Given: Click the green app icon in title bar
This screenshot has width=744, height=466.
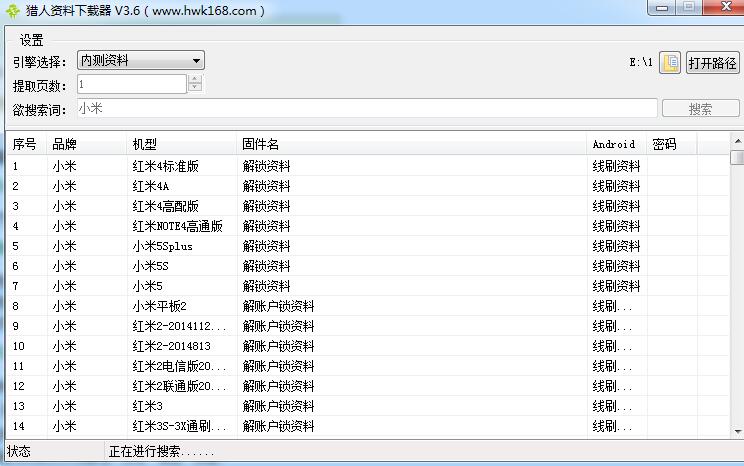Looking at the screenshot, I should (12, 10).
